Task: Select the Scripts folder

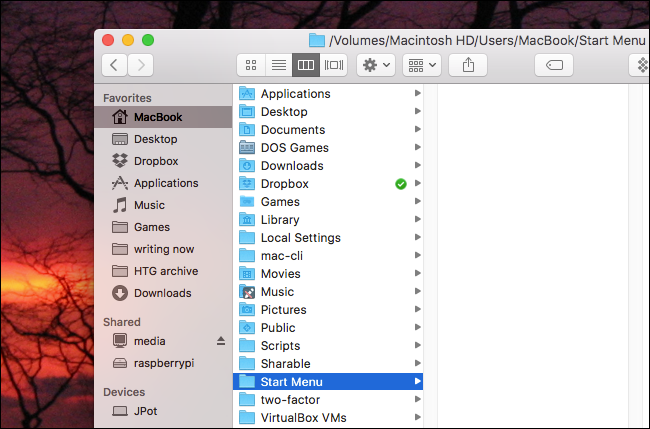Action: (328, 346)
